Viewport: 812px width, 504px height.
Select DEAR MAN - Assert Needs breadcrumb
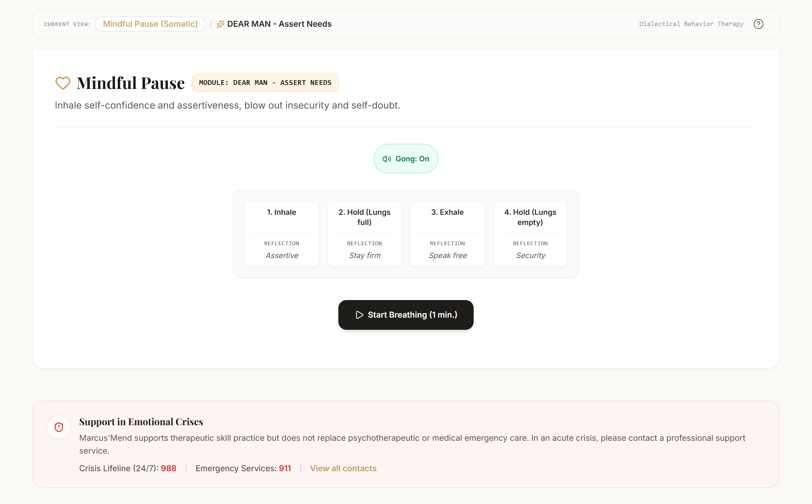coord(279,24)
